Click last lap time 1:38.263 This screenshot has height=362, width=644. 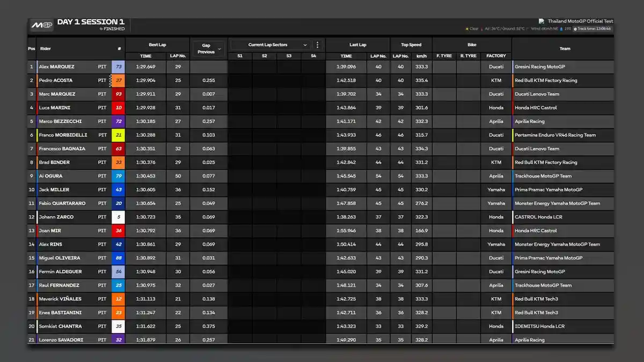pos(346,217)
